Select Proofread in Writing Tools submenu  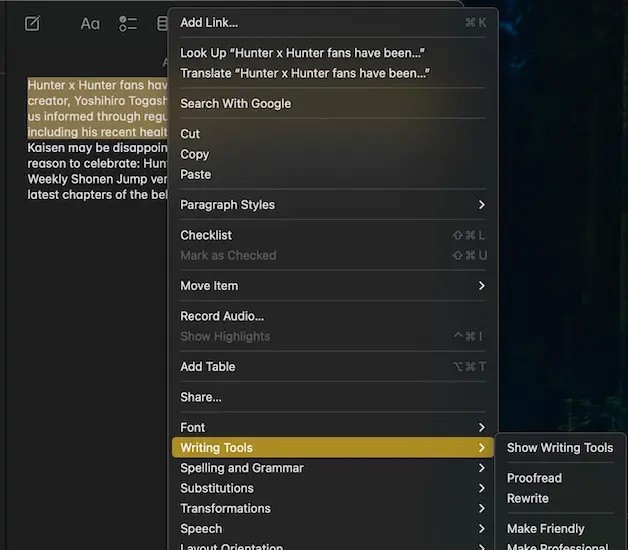(534, 478)
